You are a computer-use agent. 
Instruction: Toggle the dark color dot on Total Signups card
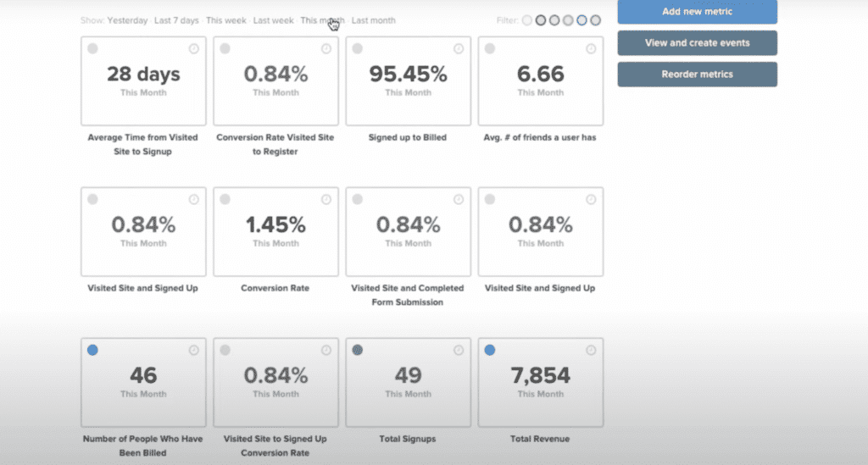(x=357, y=350)
